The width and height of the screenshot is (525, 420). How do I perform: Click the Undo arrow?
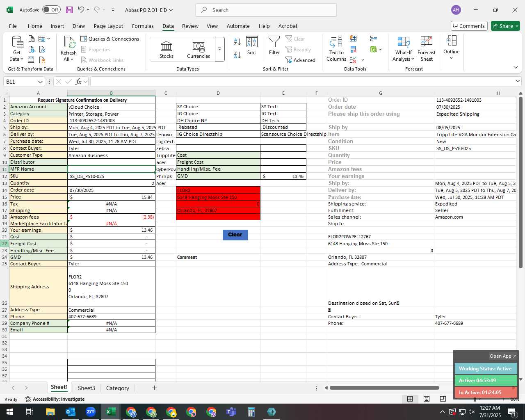pos(81,10)
